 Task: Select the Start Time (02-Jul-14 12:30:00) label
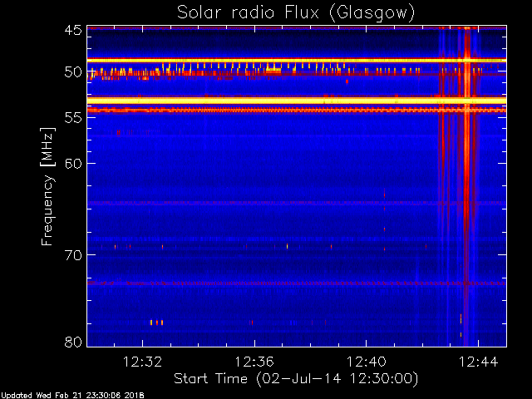pos(296,379)
